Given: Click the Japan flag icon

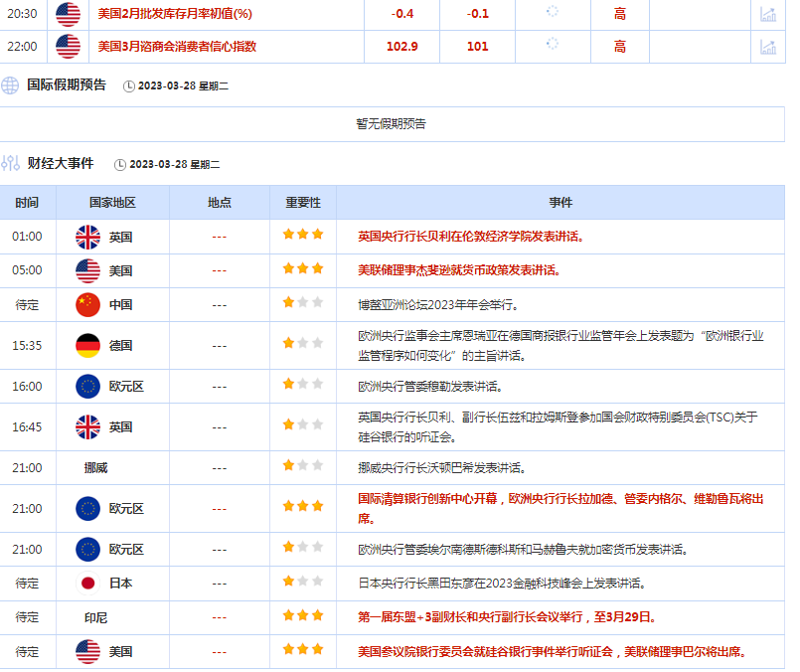Looking at the screenshot, I should [x=88, y=583].
